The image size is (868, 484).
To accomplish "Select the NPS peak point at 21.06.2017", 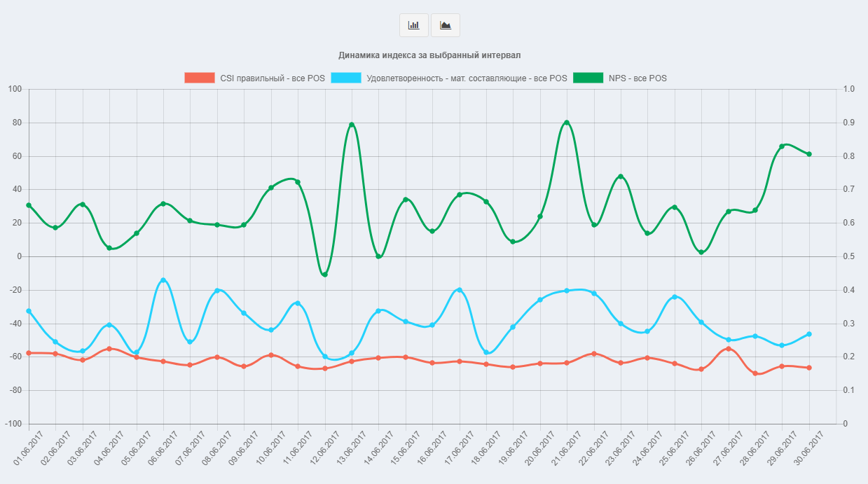I will 567,121.
